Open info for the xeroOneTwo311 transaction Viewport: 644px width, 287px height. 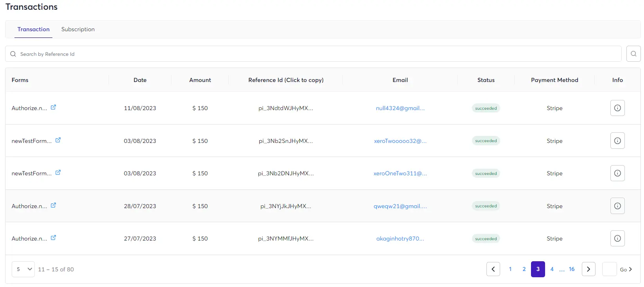[x=617, y=173]
